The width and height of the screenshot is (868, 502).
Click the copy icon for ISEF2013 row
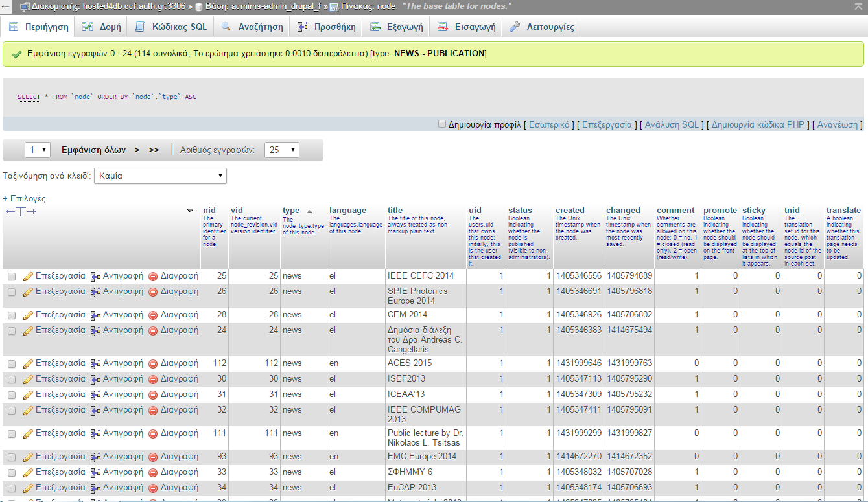[x=95, y=380]
